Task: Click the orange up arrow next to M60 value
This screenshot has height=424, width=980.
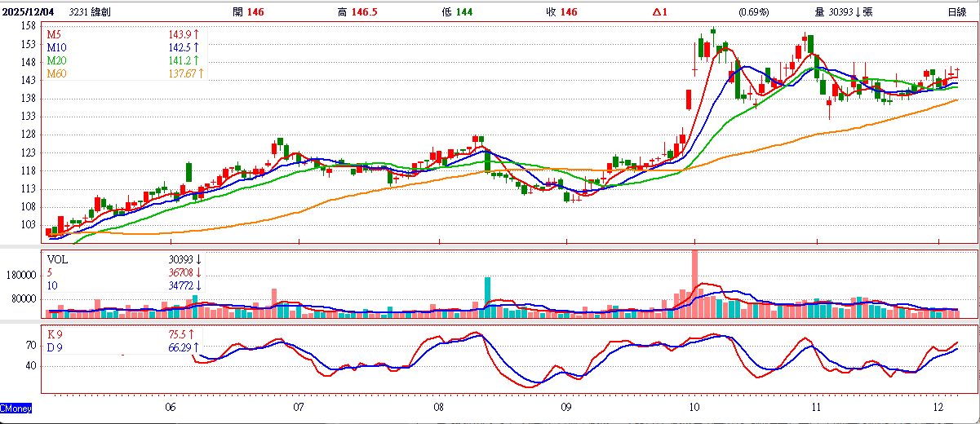Action: 202,74
